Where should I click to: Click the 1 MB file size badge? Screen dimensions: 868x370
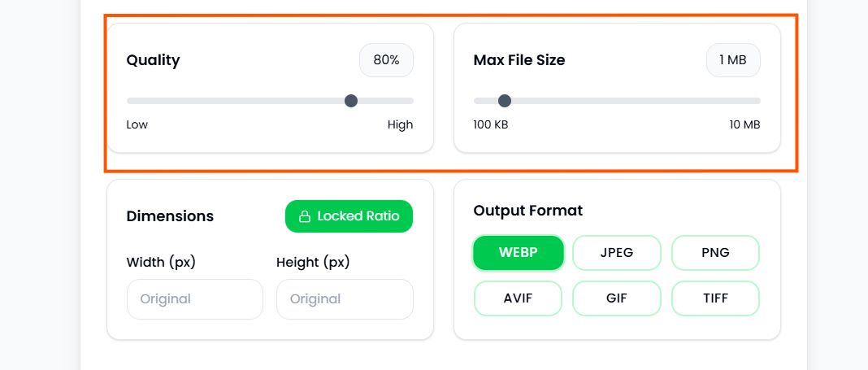(733, 60)
